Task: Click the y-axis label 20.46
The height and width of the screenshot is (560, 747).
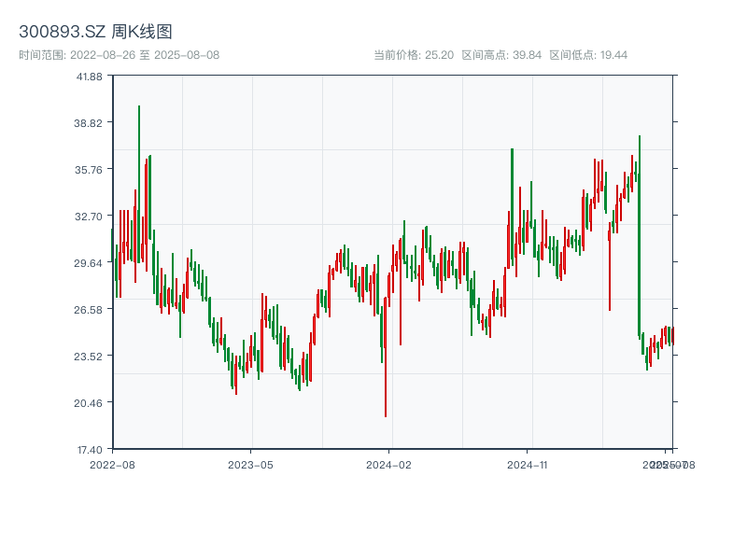Action: pos(88,403)
